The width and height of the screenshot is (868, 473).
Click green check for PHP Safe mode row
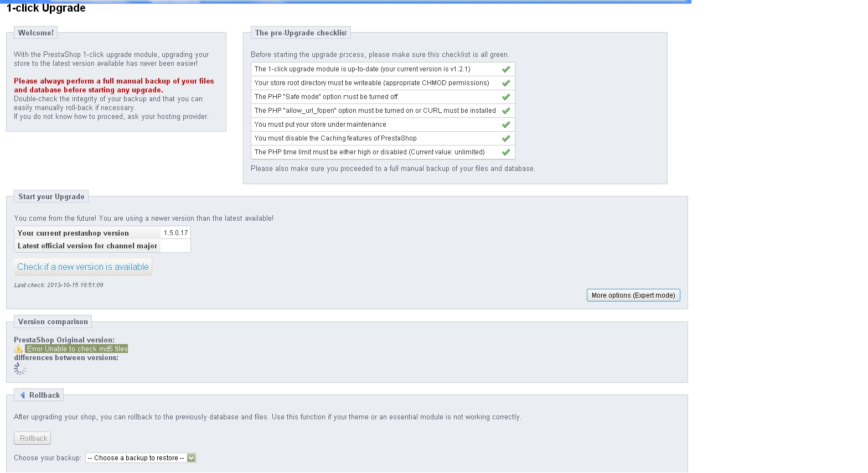(505, 97)
